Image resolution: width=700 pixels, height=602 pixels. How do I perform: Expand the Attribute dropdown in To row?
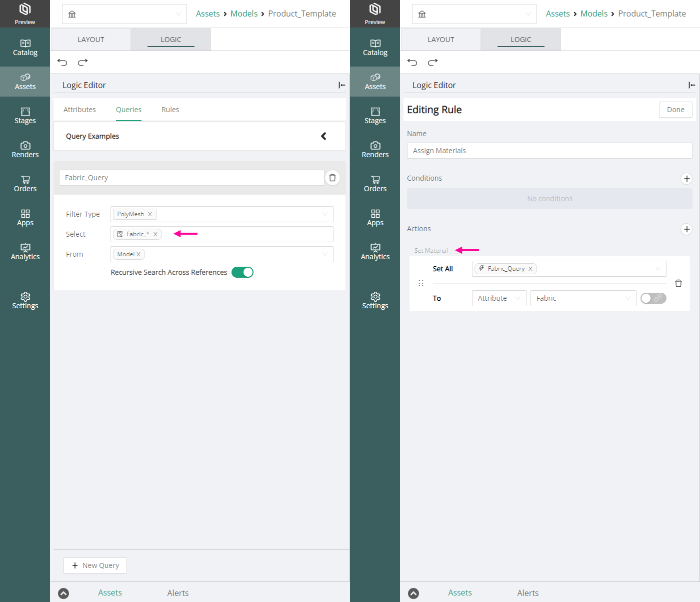[499, 298]
